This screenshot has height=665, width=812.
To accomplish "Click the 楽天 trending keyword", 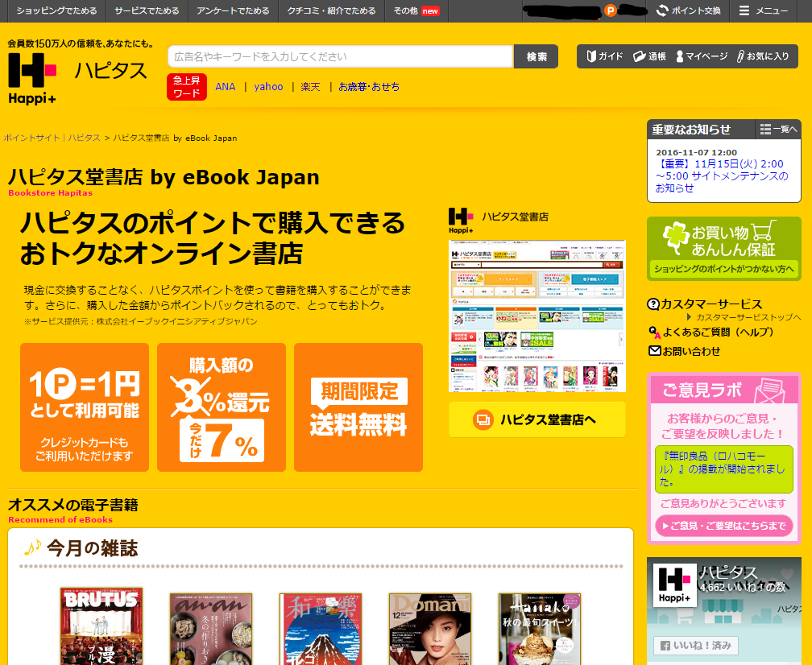I will point(310,87).
